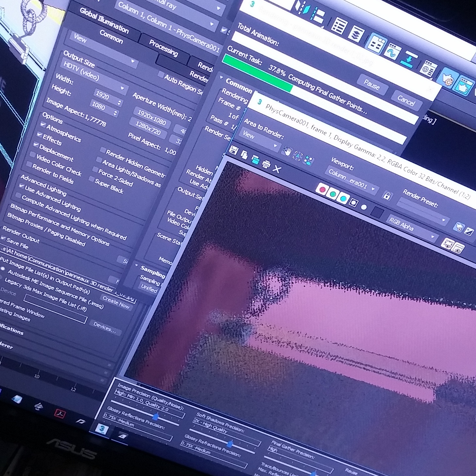Select the 1280x720 resolution preset

point(148,128)
